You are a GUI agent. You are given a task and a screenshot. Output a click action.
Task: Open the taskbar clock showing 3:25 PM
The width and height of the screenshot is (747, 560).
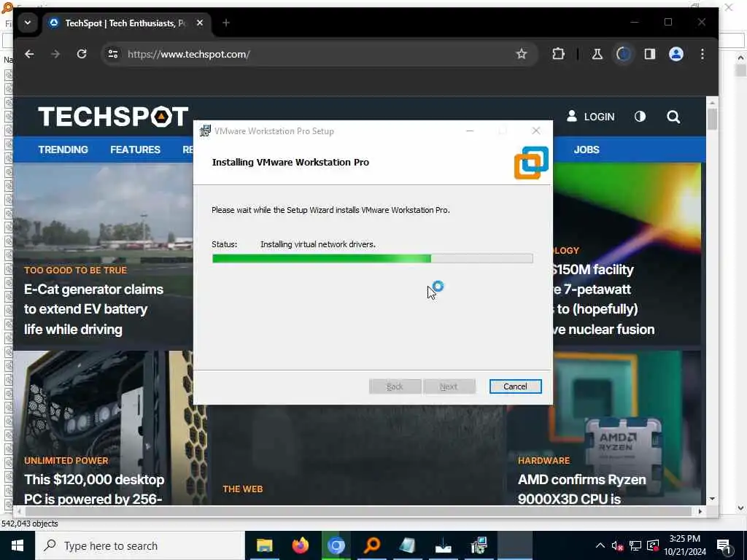(x=684, y=545)
